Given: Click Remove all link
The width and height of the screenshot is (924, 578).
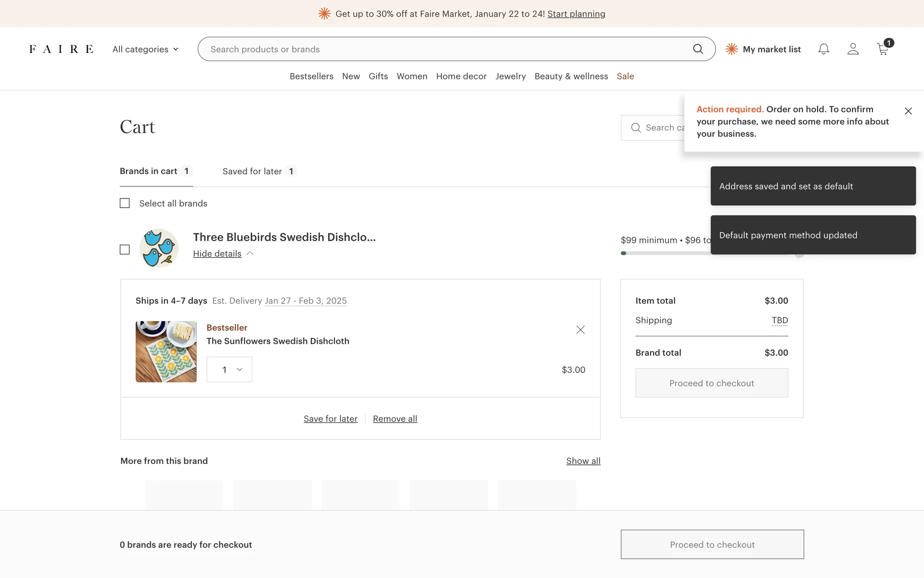Looking at the screenshot, I should click(395, 419).
